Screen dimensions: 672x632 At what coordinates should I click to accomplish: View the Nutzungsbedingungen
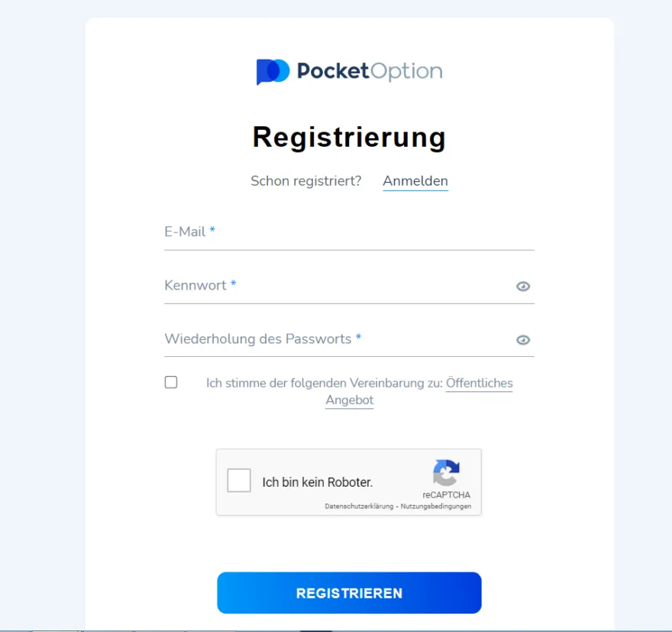[x=437, y=505]
